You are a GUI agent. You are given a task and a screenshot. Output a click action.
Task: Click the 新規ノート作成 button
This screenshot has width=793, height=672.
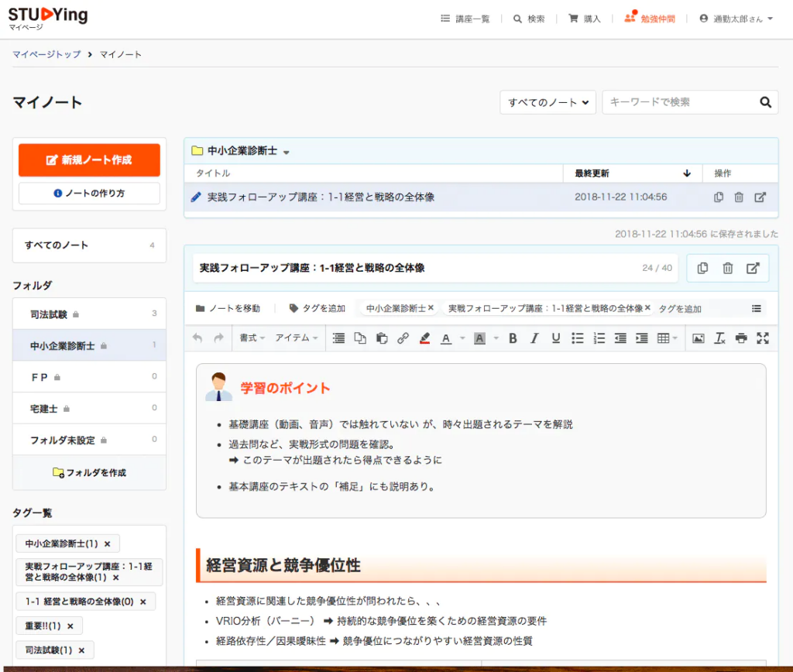tap(89, 160)
